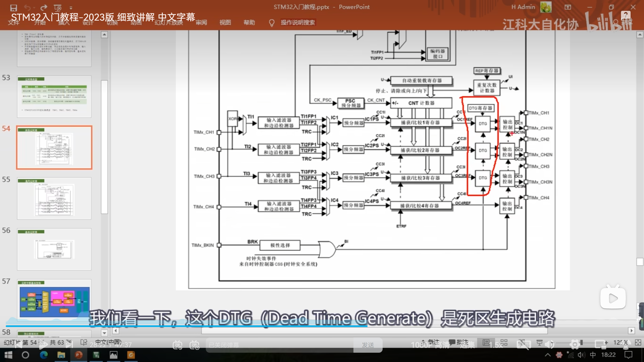The image size is (644, 362).
Task: Click the video volume speaker icon
Action: (x=549, y=345)
